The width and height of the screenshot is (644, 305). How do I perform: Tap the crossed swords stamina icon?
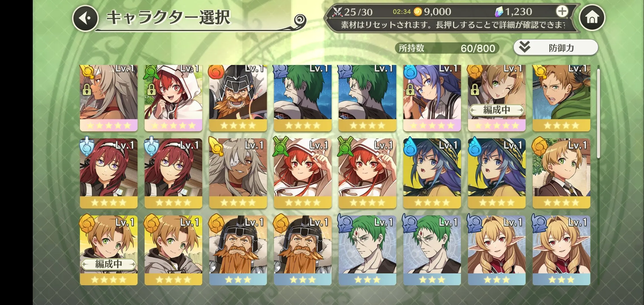(x=337, y=12)
